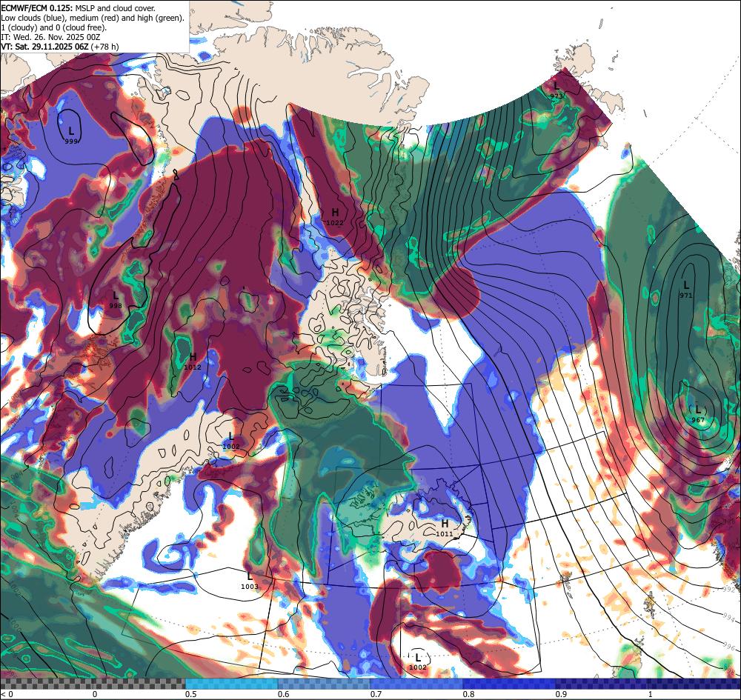
Task: Click the 0.6–0.7 blue scale segment
Action: point(325,684)
